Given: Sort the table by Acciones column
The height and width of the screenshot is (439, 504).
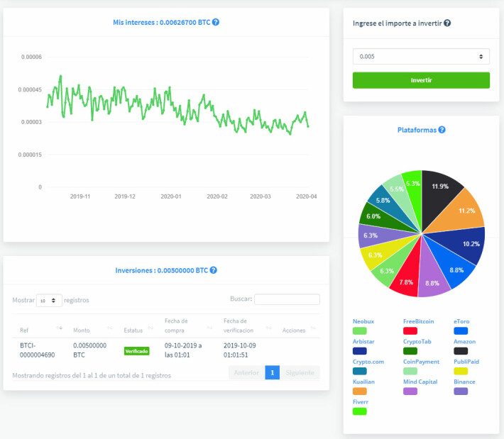Looking at the screenshot, I should pyautogui.click(x=313, y=328).
